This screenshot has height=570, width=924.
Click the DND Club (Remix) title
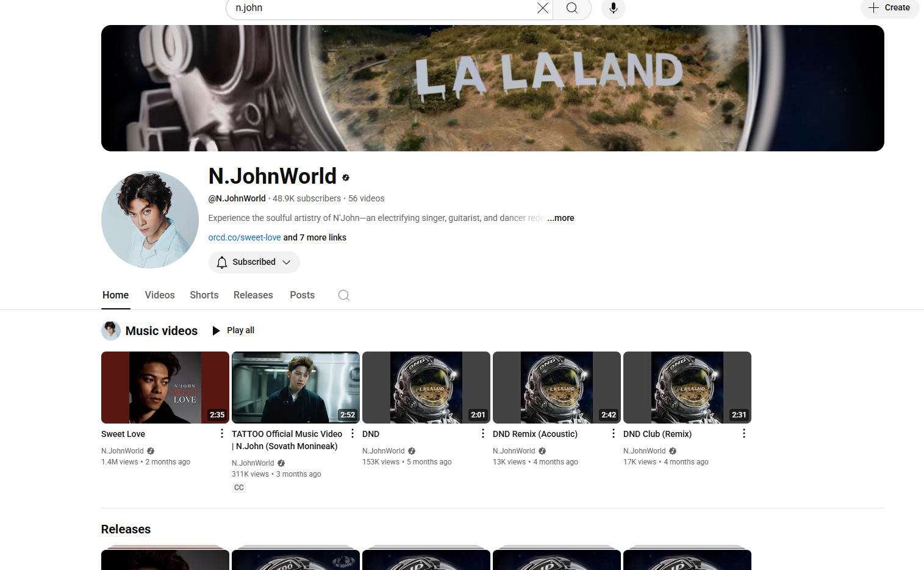pos(657,434)
